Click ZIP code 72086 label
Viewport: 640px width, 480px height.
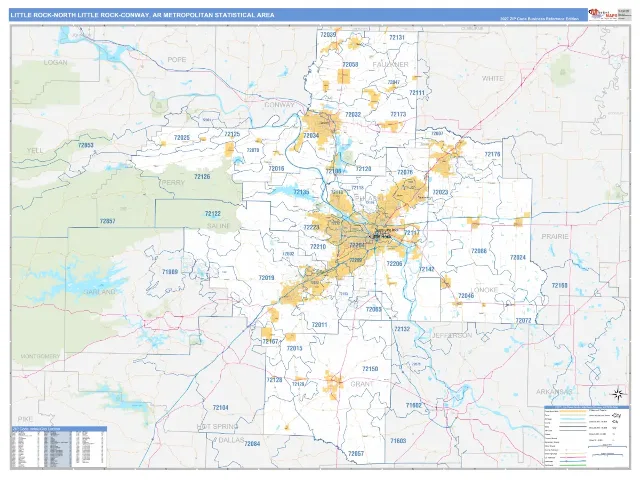pos(479,251)
